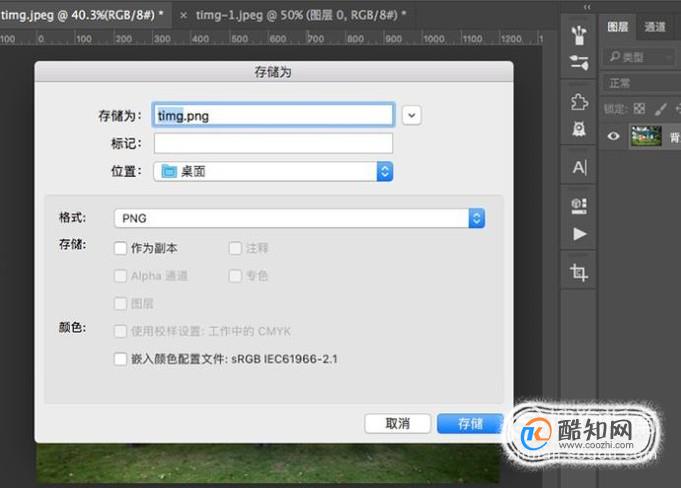Enable the '作为副本' checkbox

pos(120,248)
